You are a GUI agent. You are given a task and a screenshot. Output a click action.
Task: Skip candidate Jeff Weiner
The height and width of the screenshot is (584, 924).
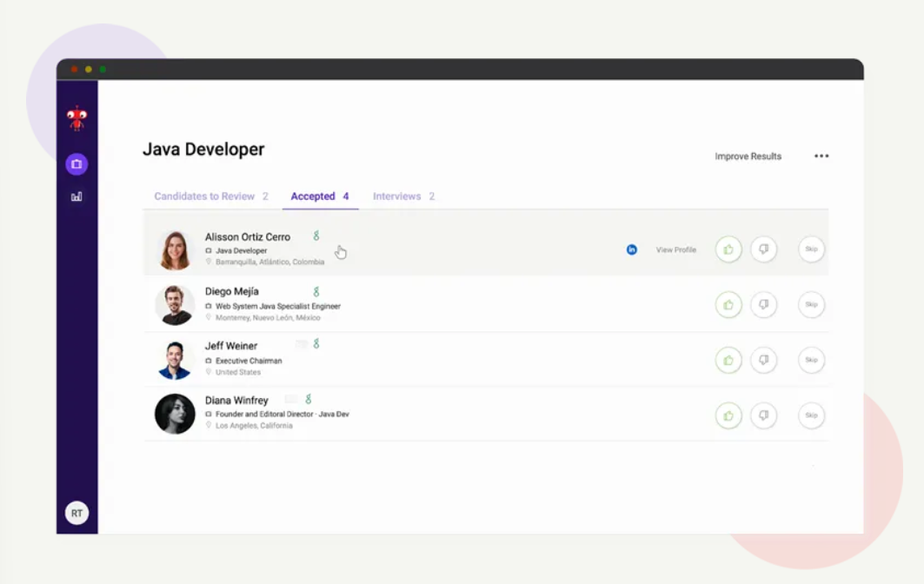coord(811,360)
